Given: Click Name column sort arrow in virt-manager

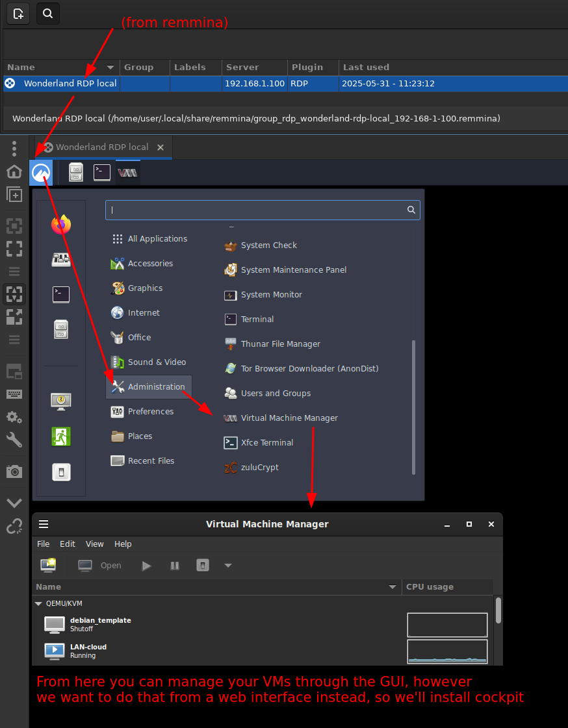Looking at the screenshot, I should pos(393,587).
